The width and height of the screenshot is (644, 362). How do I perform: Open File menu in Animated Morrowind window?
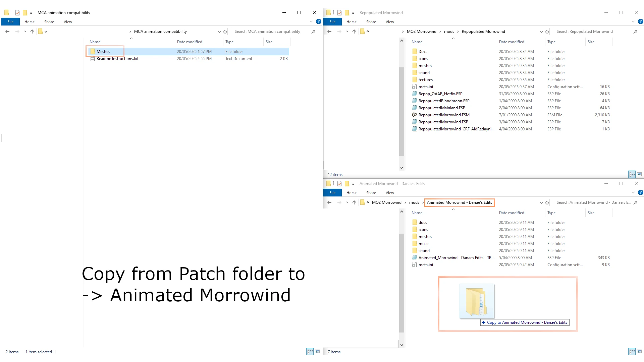coord(332,193)
